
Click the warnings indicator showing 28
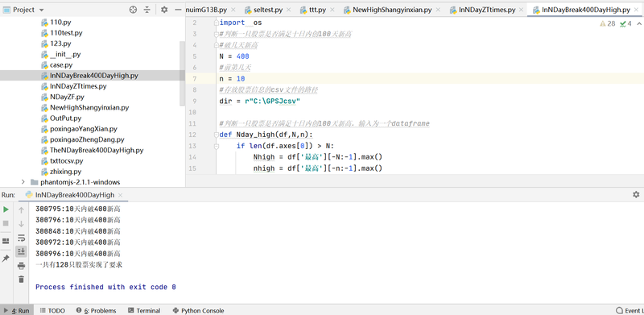tap(608, 23)
